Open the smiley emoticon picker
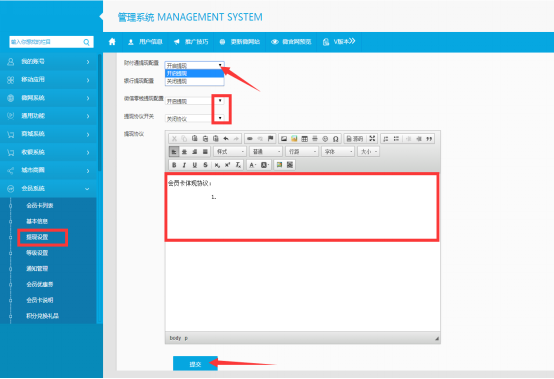The height and width of the screenshot is (379, 554). point(325,139)
